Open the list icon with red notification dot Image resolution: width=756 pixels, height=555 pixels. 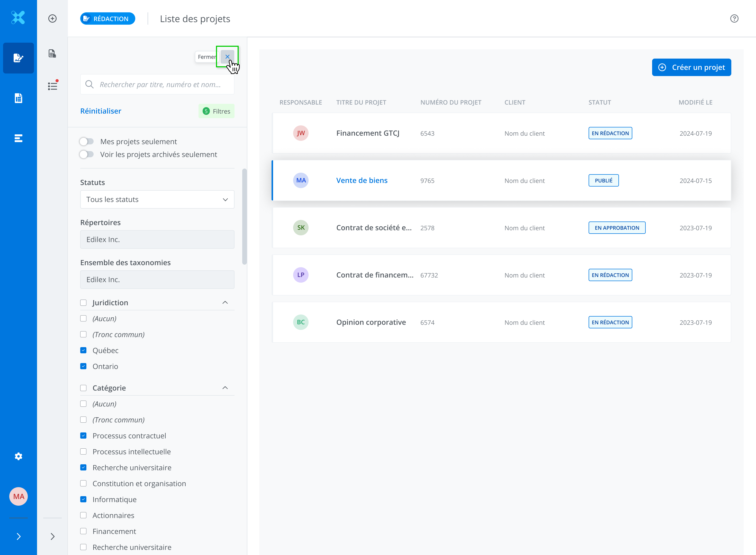pyautogui.click(x=53, y=86)
